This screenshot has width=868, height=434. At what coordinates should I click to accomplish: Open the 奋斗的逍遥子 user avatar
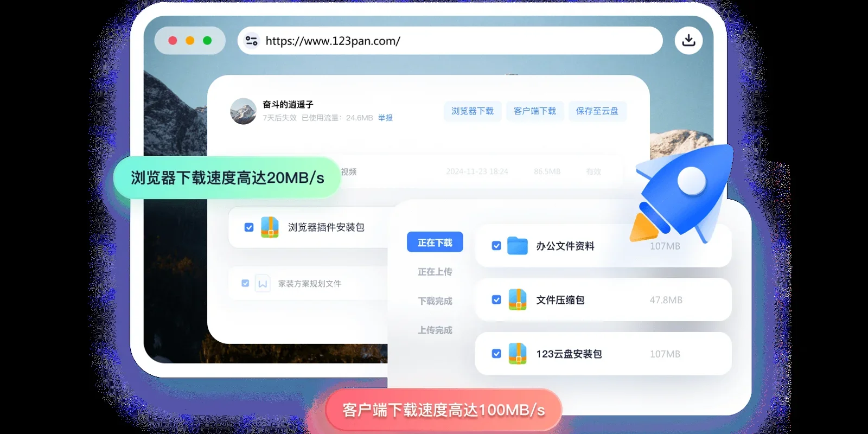pyautogui.click(x=243, y=111)
